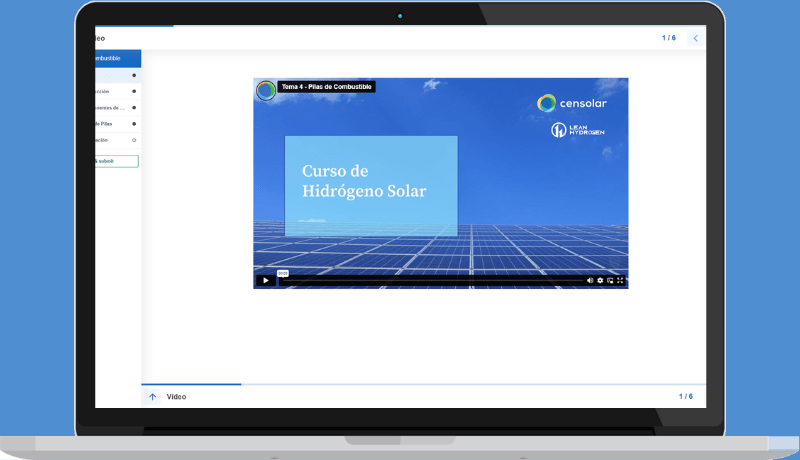Click the blue 'mbustible' section header

click(118, 59)
